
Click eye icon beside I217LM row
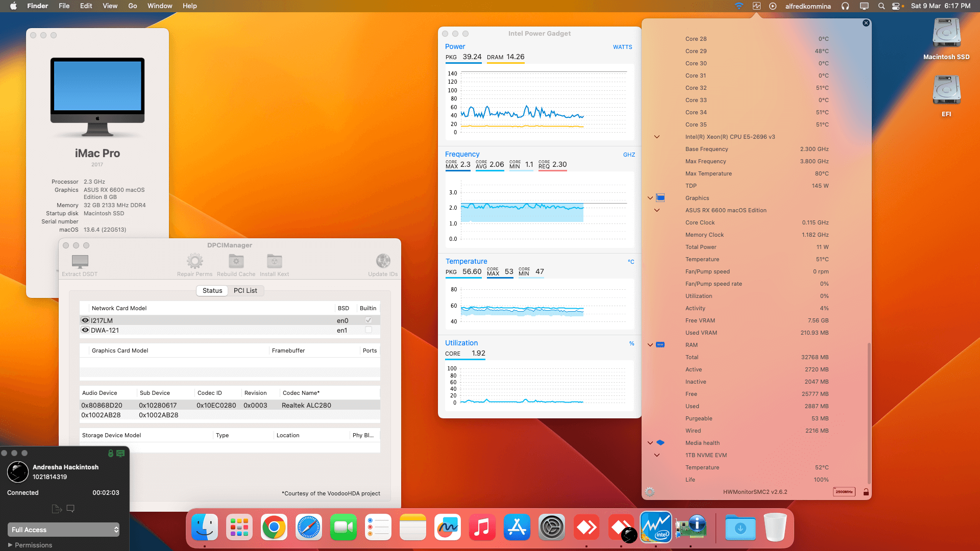85,320
